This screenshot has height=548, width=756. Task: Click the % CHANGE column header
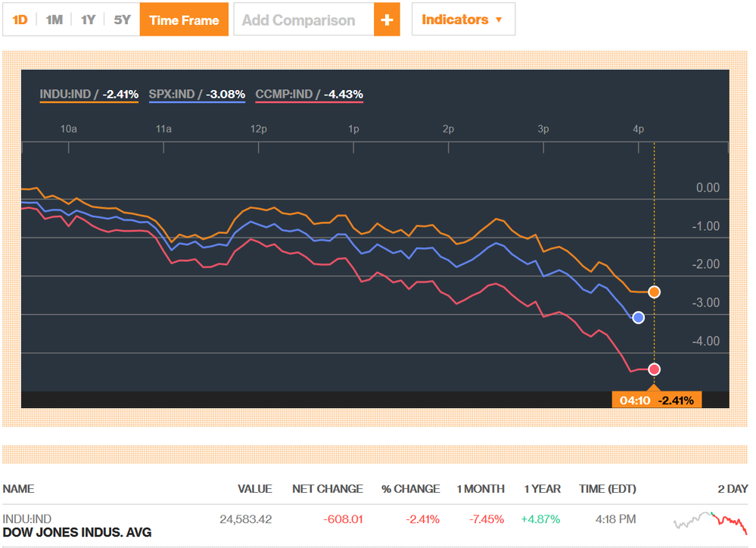410,489
